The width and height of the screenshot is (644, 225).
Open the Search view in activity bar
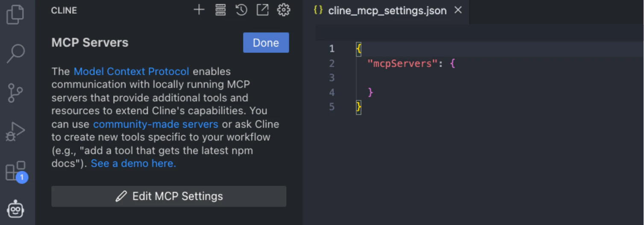click(15, 53)
